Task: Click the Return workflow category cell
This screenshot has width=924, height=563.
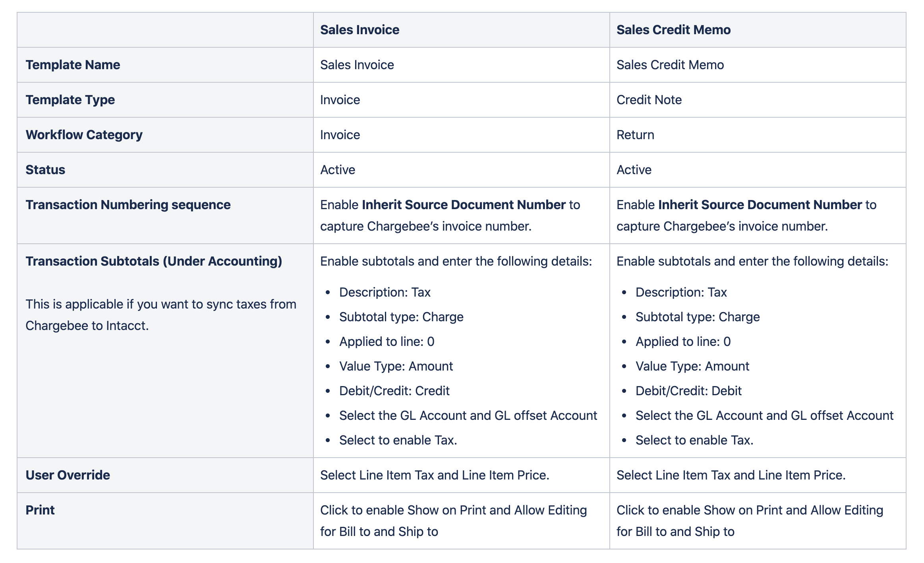Action: 635,135
